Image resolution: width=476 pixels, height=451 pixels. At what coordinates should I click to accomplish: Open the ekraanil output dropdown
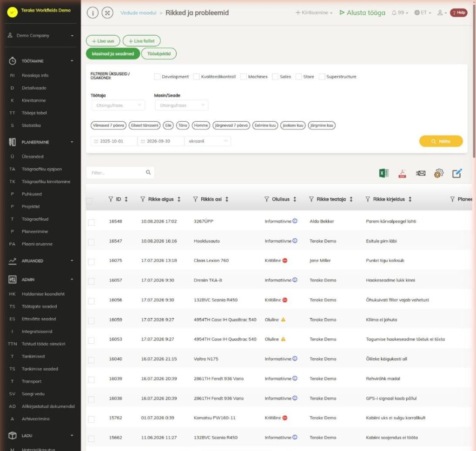click(208, 141)
